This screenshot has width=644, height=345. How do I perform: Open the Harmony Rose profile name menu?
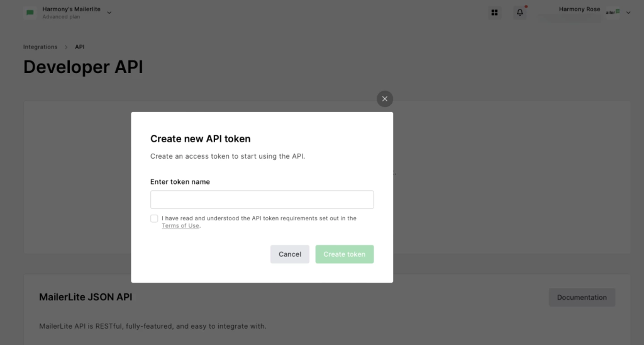579,9
